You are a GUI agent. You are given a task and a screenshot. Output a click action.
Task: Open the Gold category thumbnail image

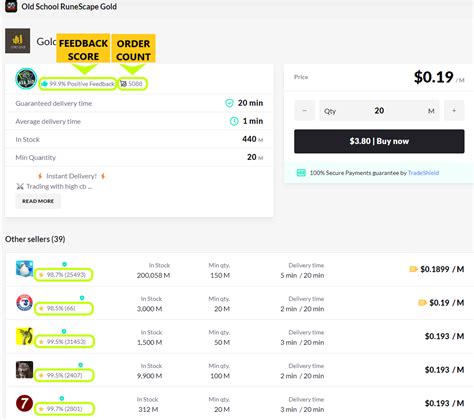click(x=18, y=41)
